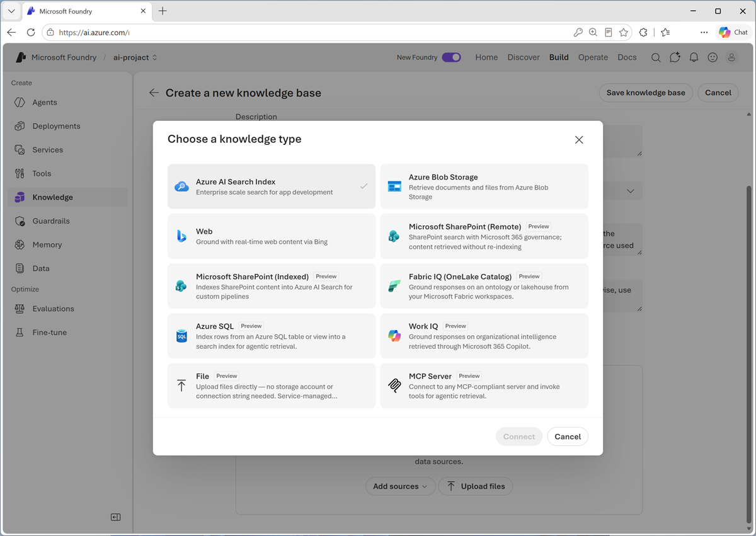Select Azure AI Search Index cloud icon
The height and width of the screenshot is (536, 756).
pyautogui.click(x=181, y=186)
